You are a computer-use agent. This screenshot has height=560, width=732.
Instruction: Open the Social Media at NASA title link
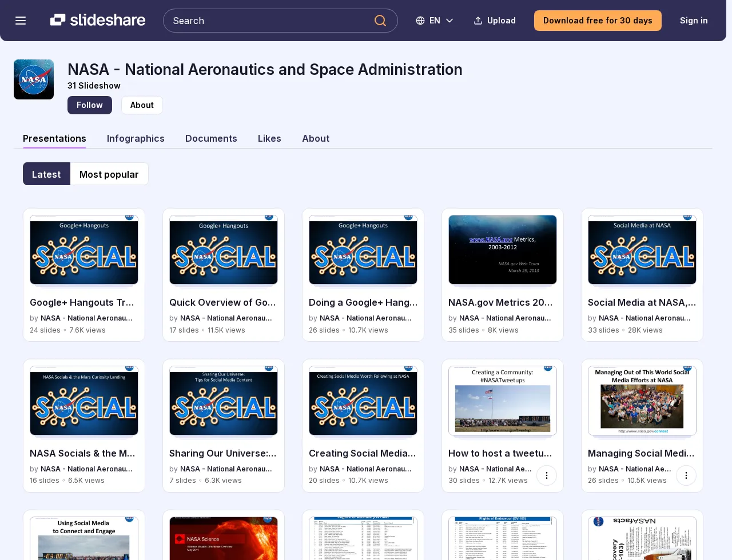coord(642,302)
